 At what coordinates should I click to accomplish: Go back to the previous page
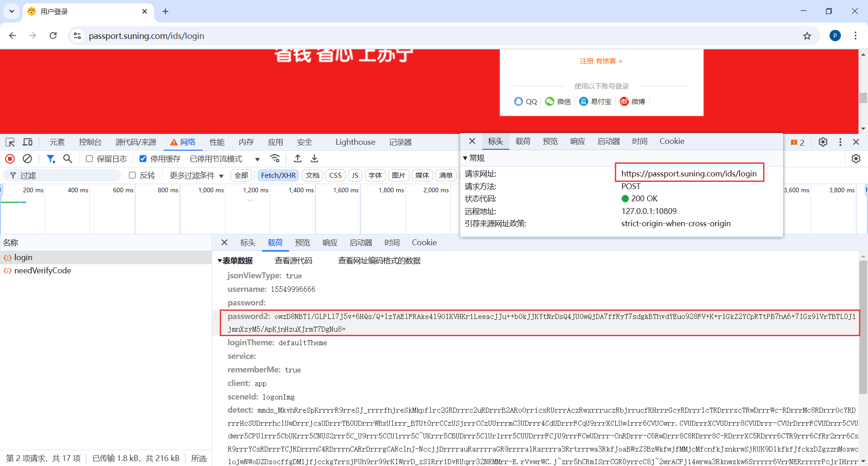coord(13,36)
